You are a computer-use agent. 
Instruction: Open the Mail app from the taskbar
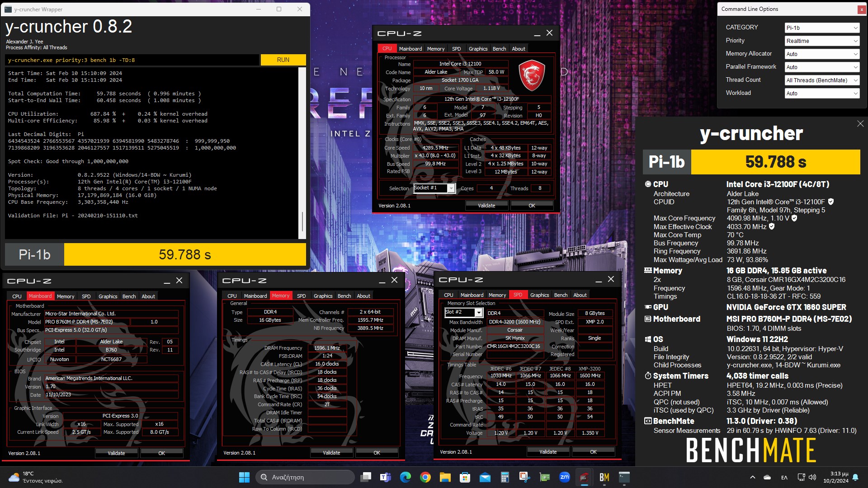[x=485, y=477]
